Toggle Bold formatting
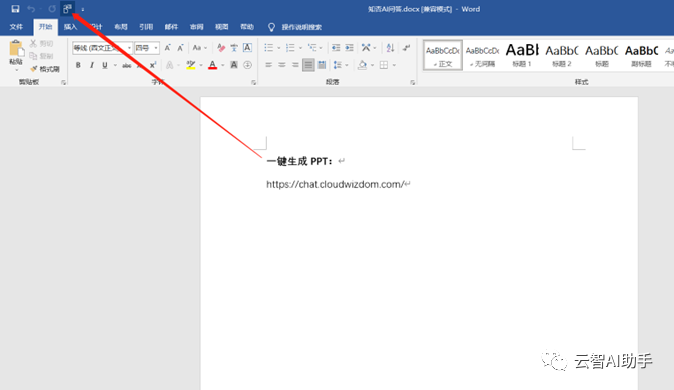The image size is (674, 390). tap(78, 65)
